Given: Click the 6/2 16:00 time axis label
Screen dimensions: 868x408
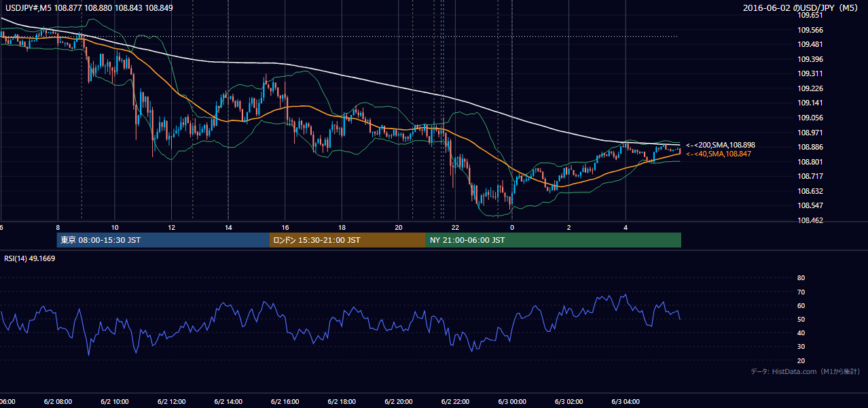Looking at the screenshot, I should [x=285, y=401].
